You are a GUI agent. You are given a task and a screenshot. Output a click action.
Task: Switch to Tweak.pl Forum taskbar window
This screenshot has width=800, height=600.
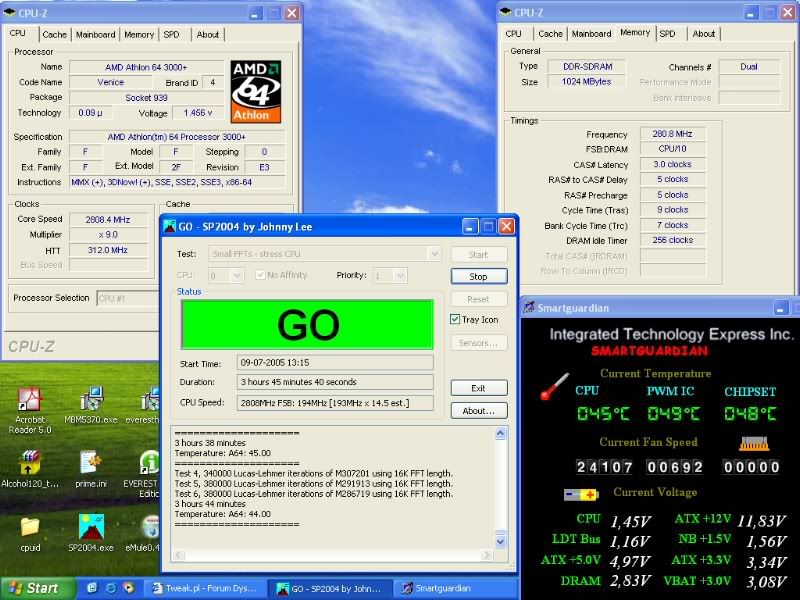pyautogui.click(x=208, y=588)
